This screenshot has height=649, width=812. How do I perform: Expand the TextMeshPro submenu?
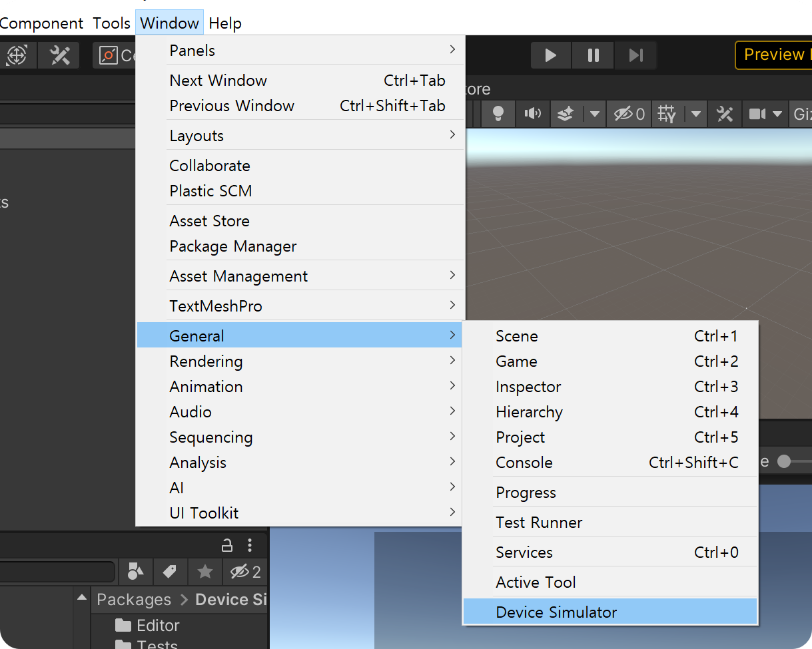click(300, 306)
